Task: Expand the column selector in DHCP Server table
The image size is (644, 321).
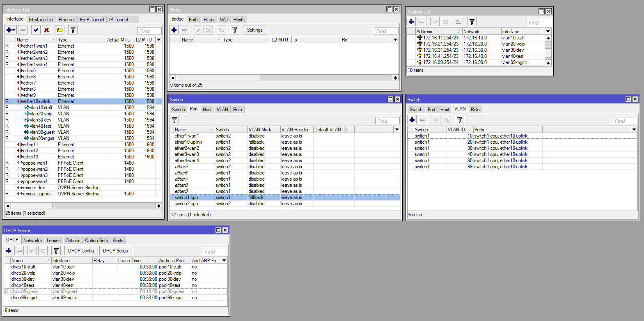Action: tap(224, 261)
